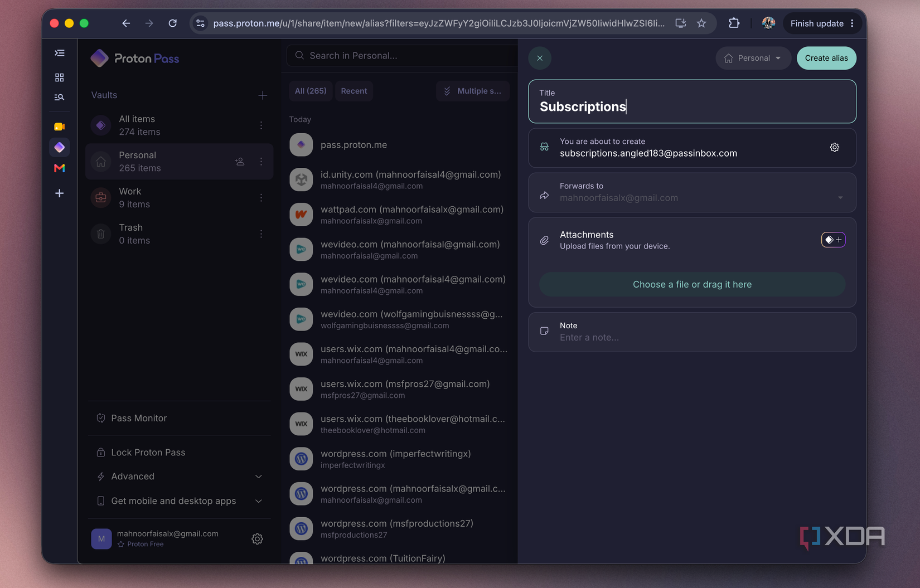Image resolution: width=920 pixels, height=588 pixels.
Task: Expand the Advanced section
Action: [180, 477]
